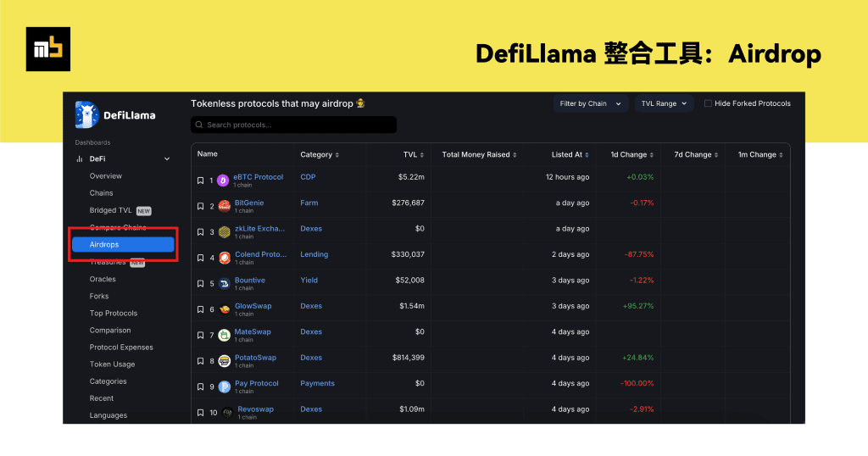Bookmark the Revoswap row
This screenshot has width=868, height=456.
200,413
